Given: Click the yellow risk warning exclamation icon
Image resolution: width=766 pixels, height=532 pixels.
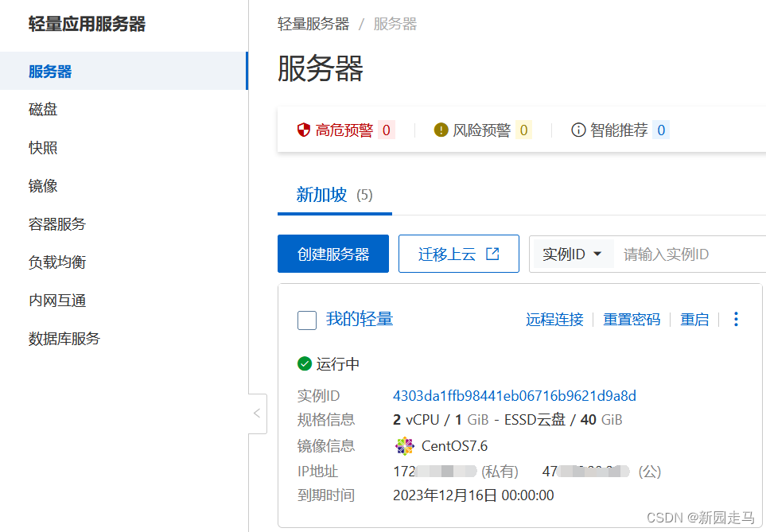Looking at the screenshot, I should [x=441, y=130].
